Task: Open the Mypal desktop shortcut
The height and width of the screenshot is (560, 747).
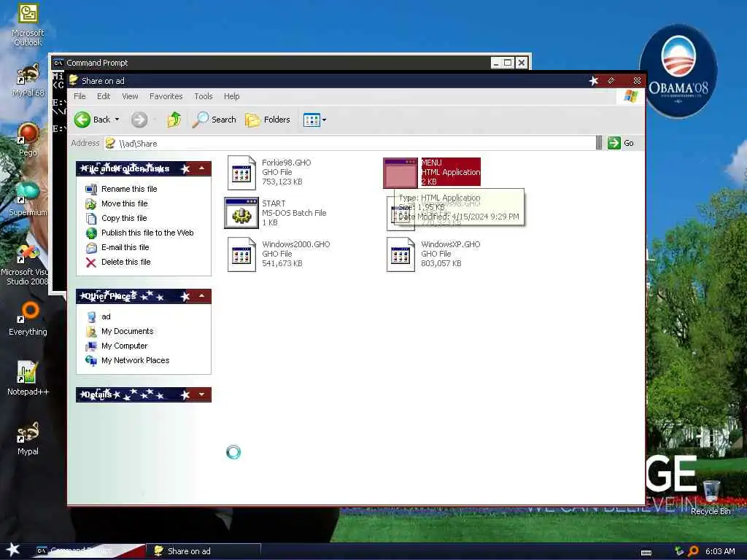Action: 28,438
